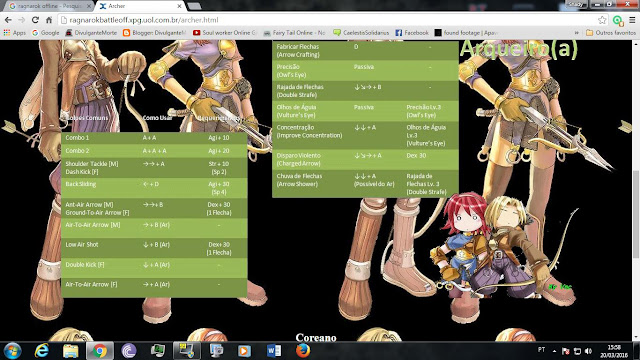The image size is (640, 360).
Task: Open the volume speaker tray icon
Action: 589,351
